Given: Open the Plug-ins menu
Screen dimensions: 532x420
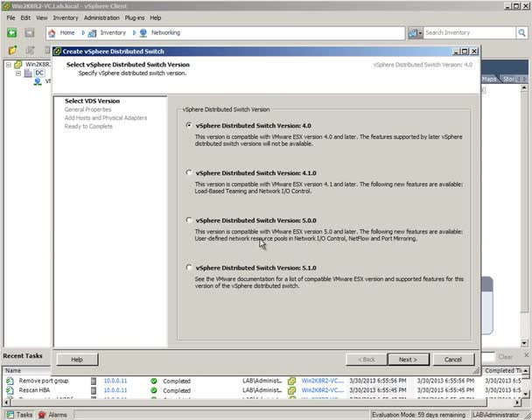Looking at the screenshot, I should pos(135,17).
